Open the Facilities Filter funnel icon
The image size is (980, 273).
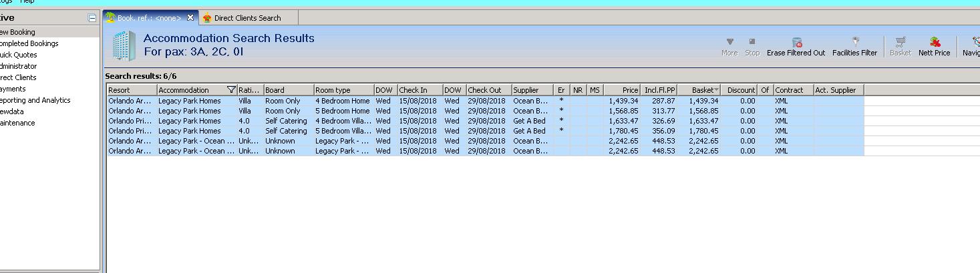click(x=855, y=41)
